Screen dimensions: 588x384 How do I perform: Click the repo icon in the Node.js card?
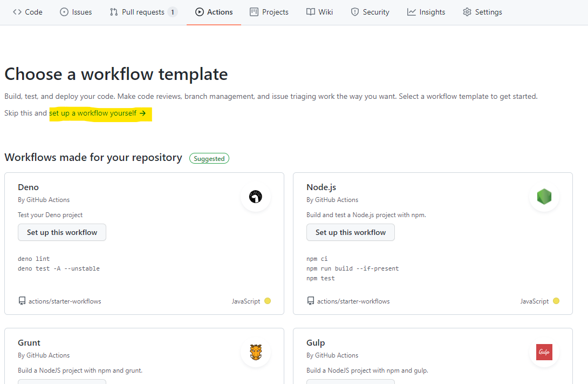(311, 301)
